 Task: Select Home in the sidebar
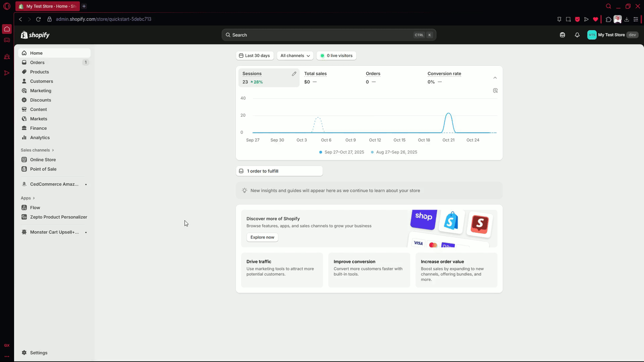click(x=54, y=53)
